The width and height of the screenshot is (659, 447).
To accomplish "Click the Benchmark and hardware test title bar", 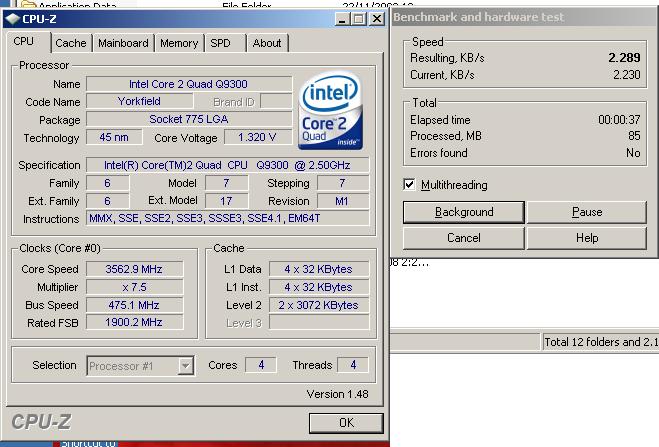I will (525, 17).
